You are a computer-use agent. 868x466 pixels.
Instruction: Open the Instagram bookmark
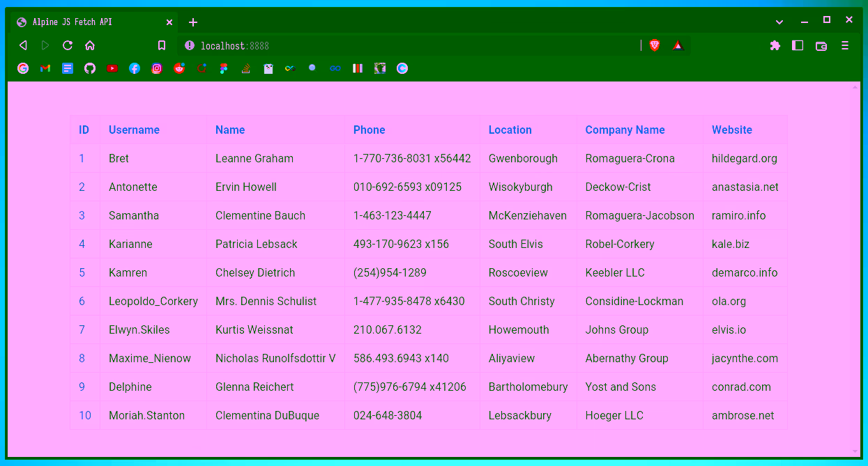tap(157, 68)
